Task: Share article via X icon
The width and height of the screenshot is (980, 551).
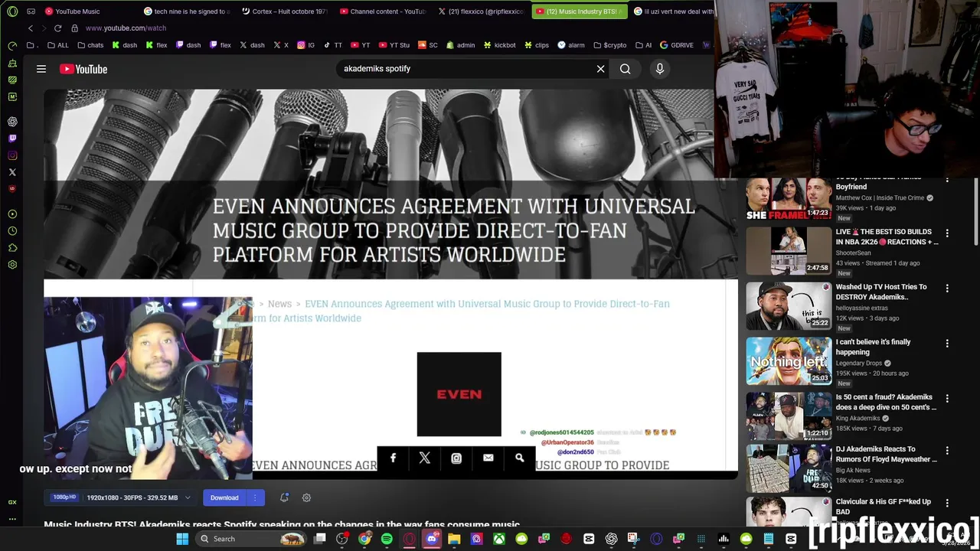Action: point(425,458)
